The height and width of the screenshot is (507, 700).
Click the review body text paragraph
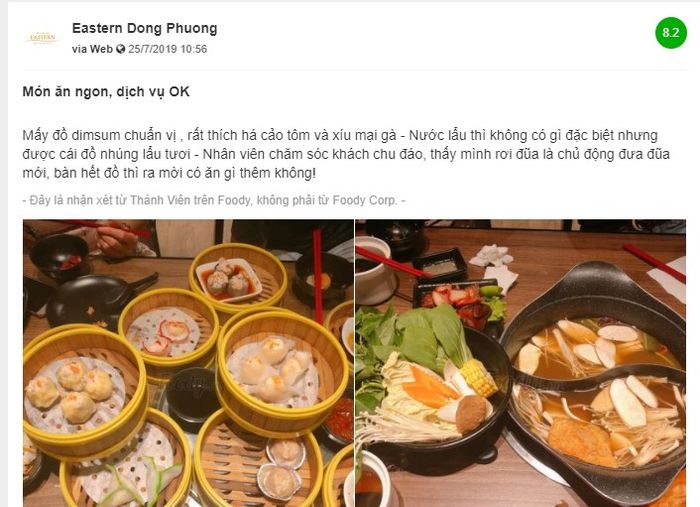346,154
